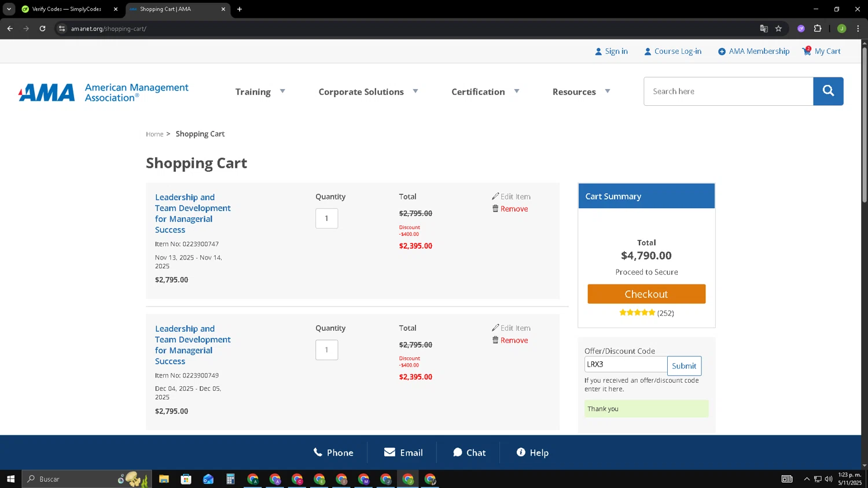868x488 pixels.
Task: Close the Verify Codes tab
Action: (115, 9)
